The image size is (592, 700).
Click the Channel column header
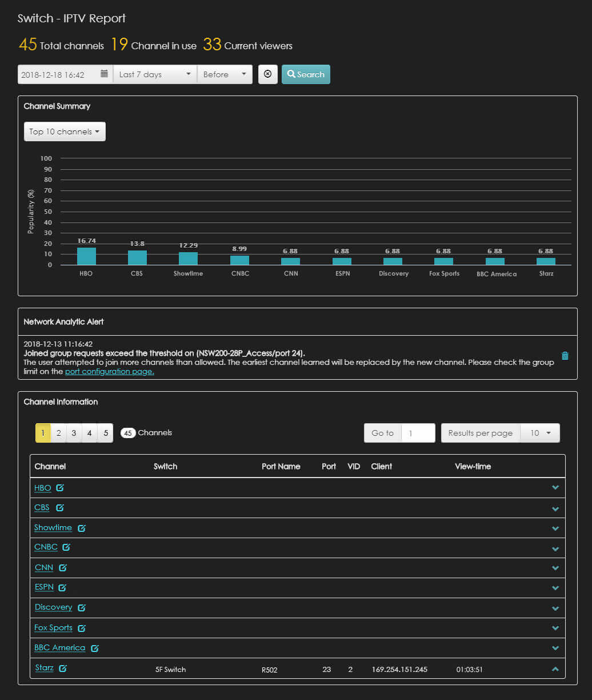coord(50,466)
